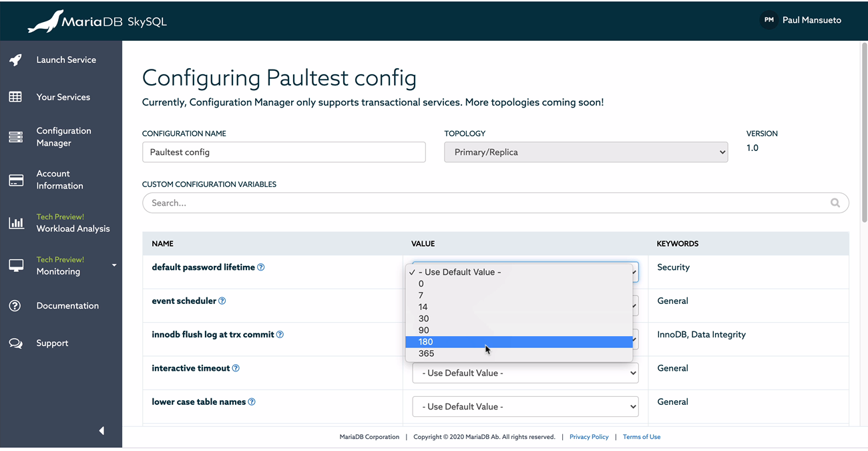Open the interactive timeout value dropdown
Screen dimensions: 868x451
pos(525,373)
